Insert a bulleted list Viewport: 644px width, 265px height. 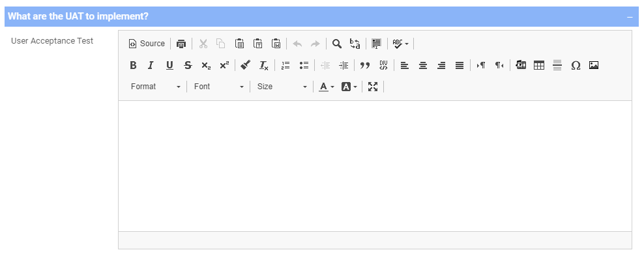[304, 65]
